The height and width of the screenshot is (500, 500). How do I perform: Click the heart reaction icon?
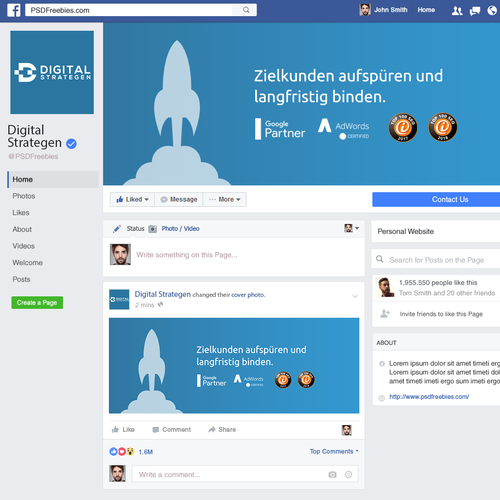[122, 451]
